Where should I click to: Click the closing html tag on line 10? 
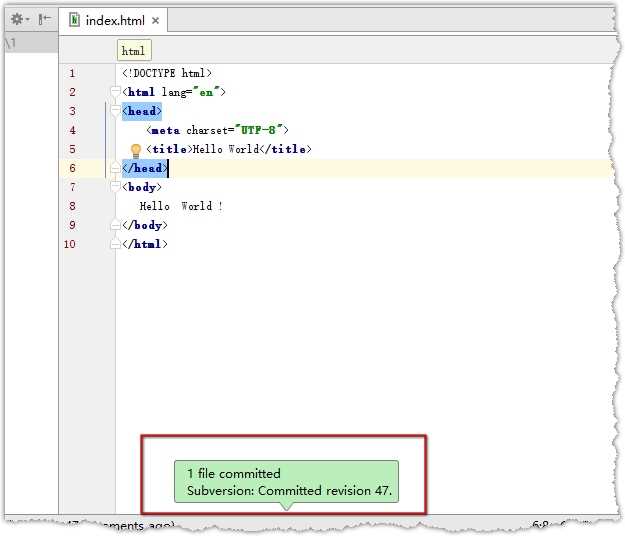point(145,244)
